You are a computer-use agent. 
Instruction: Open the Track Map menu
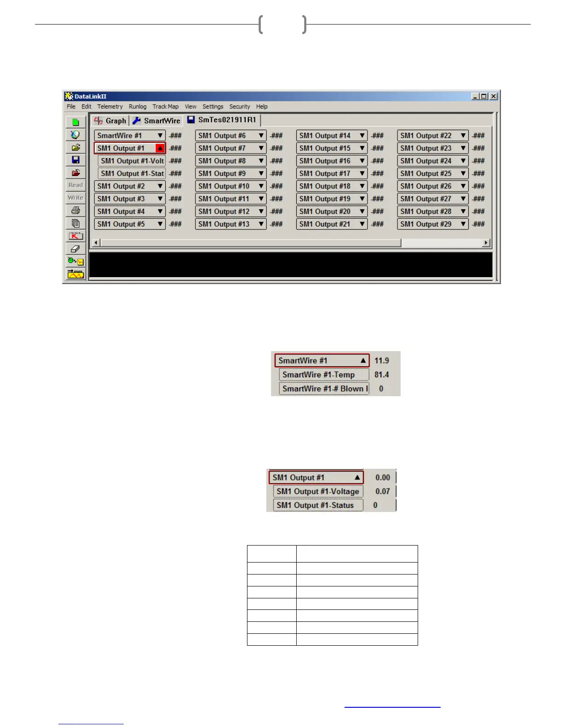pos(166,107)
